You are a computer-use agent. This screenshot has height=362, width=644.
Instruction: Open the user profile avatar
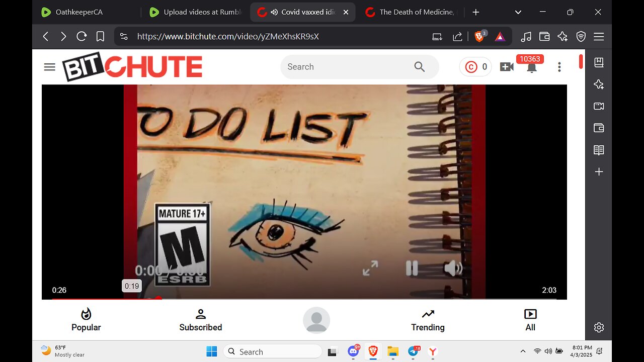click(316, 320)
